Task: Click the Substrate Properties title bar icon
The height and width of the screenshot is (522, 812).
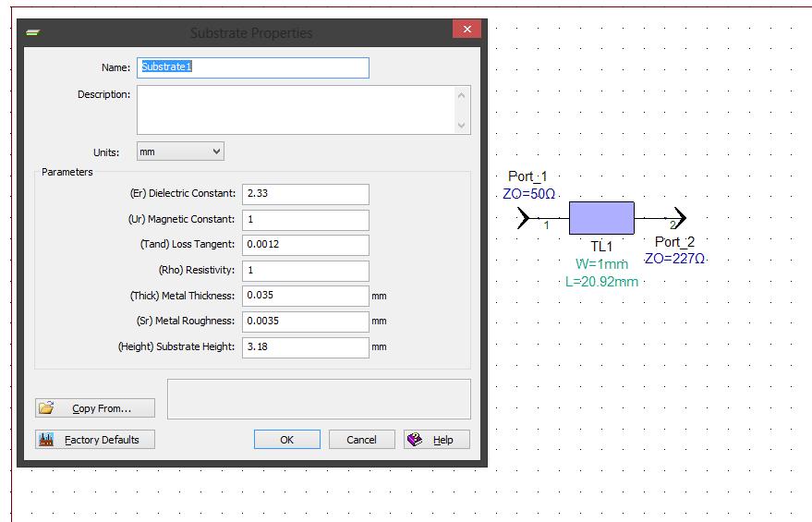Action: pos(32,32)
